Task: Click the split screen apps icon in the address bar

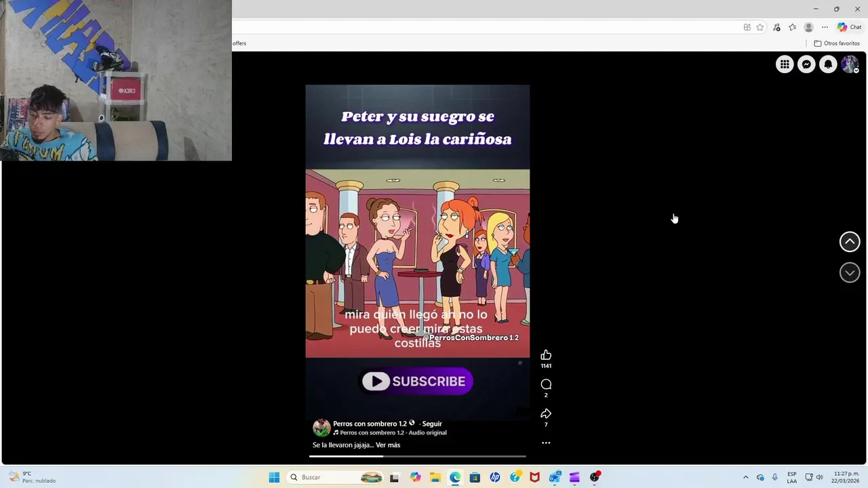Action: (747, 27)
